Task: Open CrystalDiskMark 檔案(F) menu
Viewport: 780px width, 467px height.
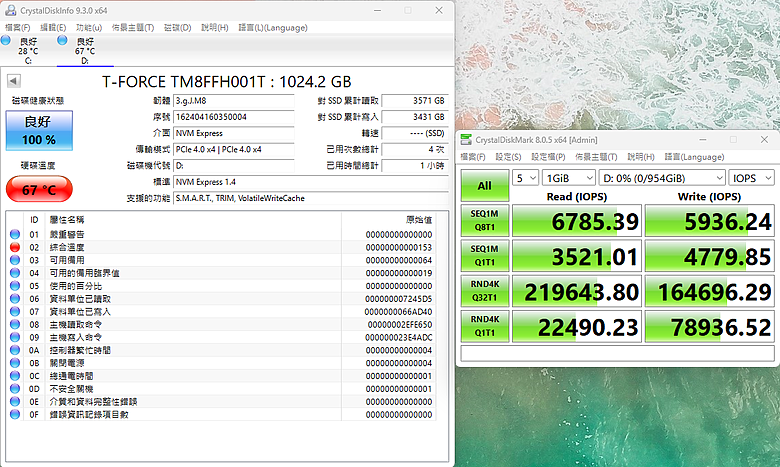Action: (473, 157)
